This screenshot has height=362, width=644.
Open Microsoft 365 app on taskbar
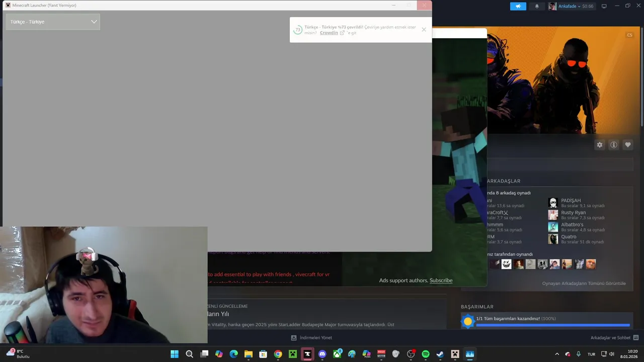point(367,354)
